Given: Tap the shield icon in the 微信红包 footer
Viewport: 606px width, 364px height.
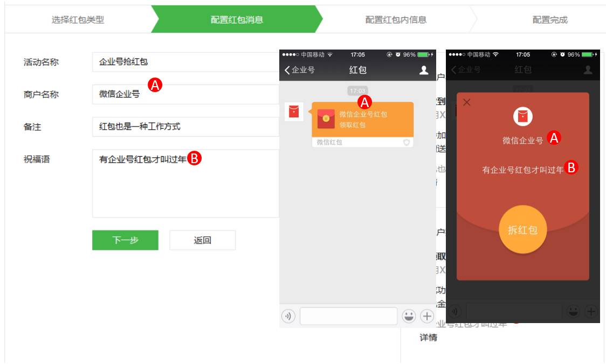Looking at the screenshot, I should click(407, 143).
